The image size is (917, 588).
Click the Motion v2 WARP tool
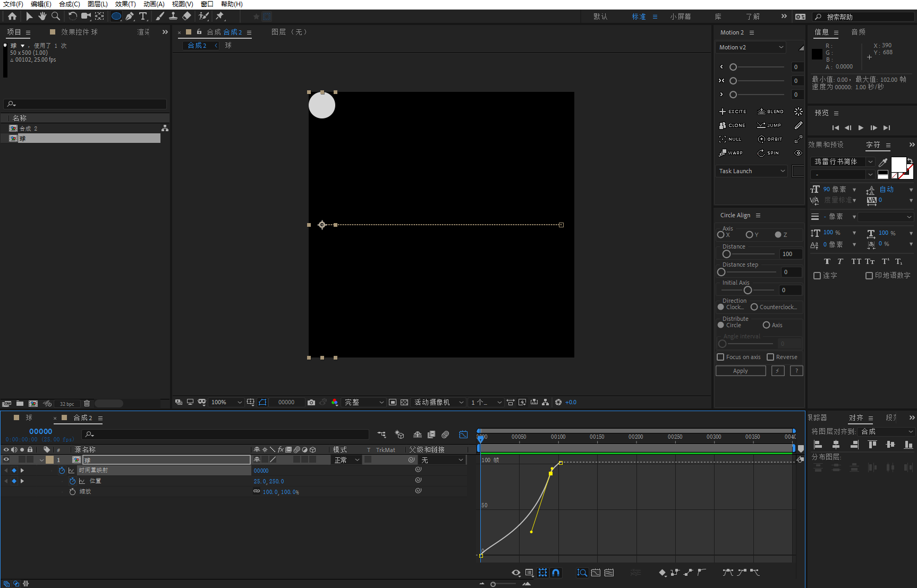coord(731,153)
